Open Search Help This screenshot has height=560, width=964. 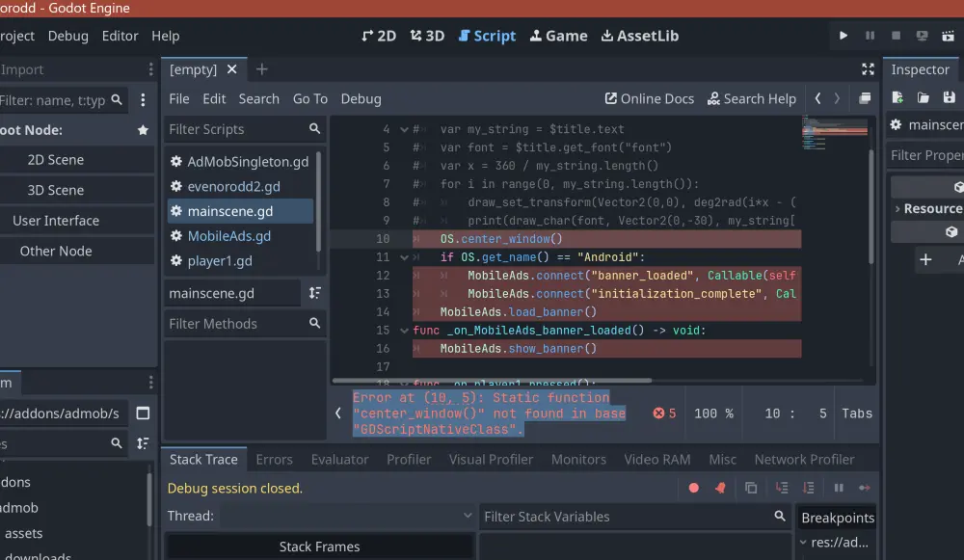(x=751, y=99)
